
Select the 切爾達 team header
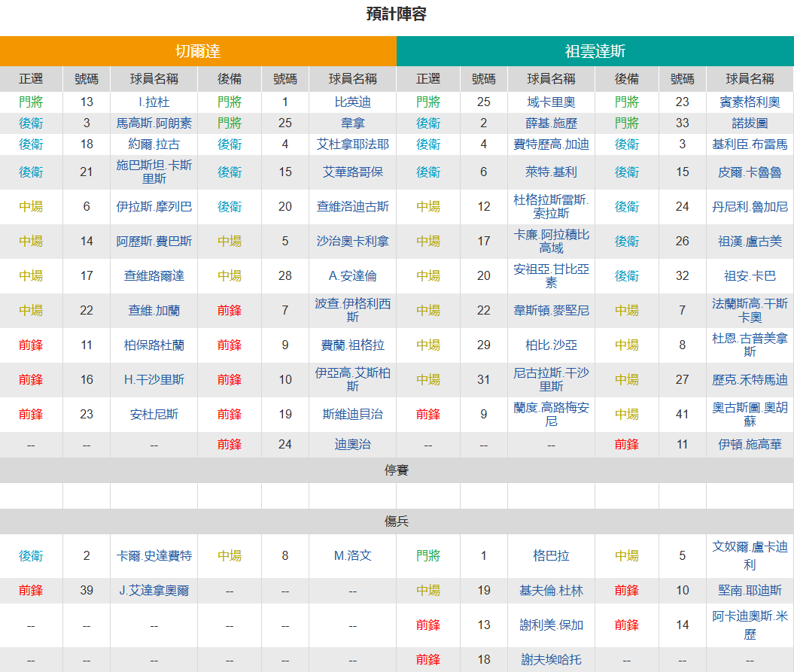[198, 51]
